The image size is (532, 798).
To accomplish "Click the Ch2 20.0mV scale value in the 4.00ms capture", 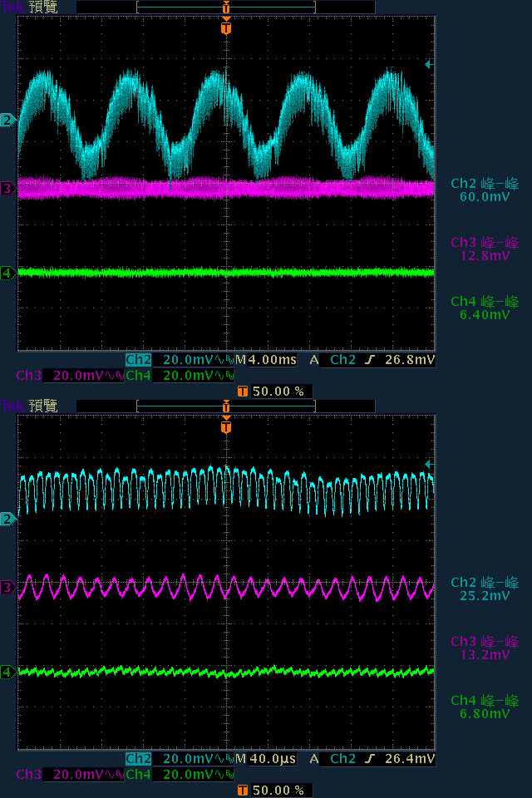I will (x=188, y=360).
